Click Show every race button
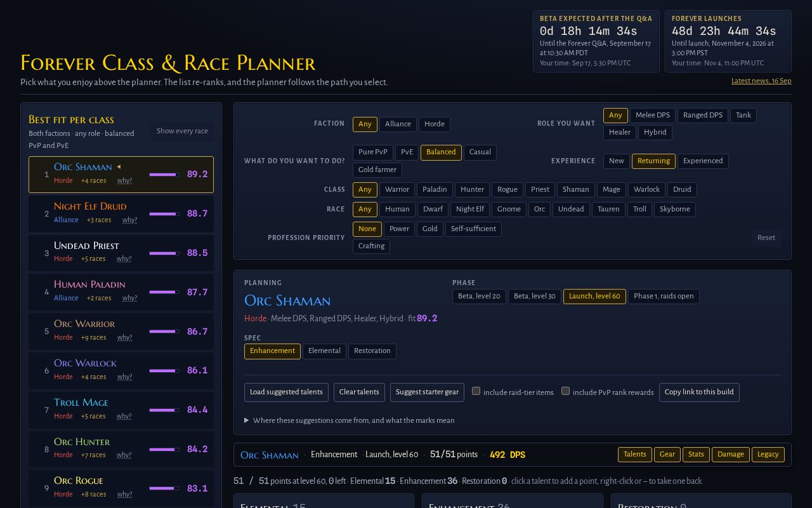Image resolution: width=812 pixels, height=508 pixels. coord(182,131)
